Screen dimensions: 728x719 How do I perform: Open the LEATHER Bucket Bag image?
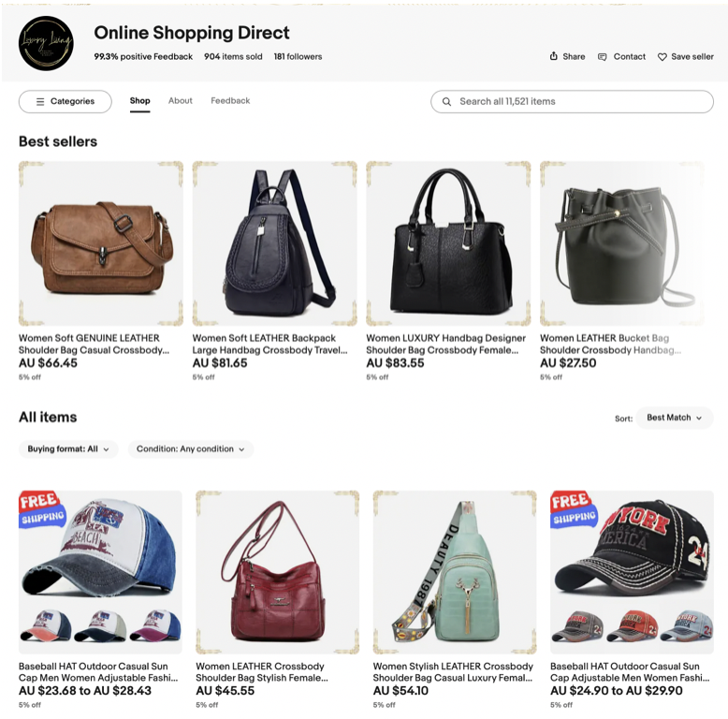(622, 243)
